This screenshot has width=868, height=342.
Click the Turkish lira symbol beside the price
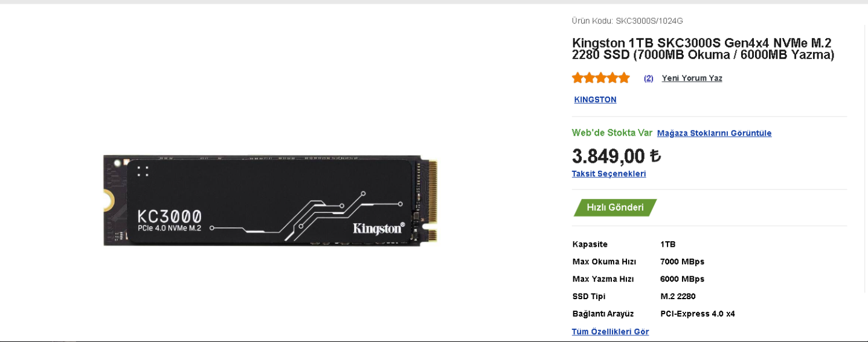pyautogui.click(x=655, y=156)
